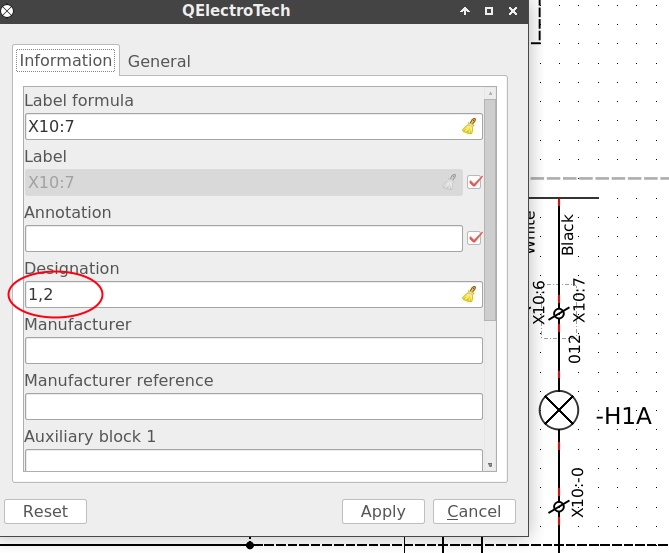Click the window menu icon in title bar

coord(10,10)
